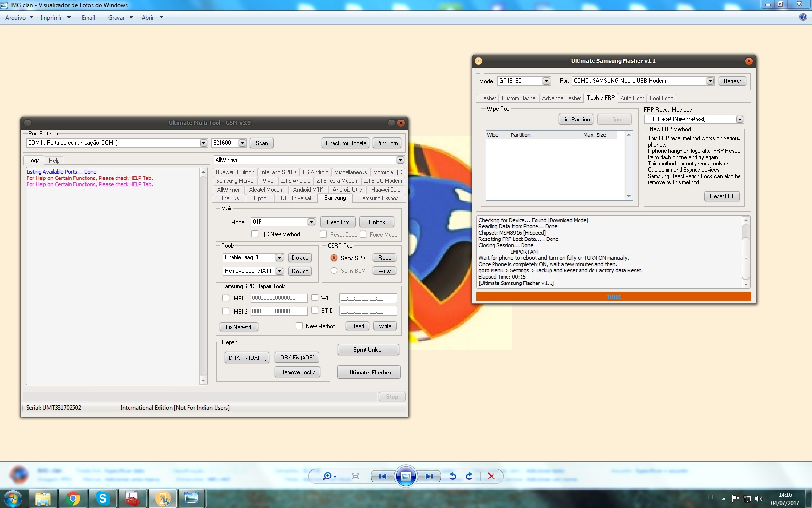Enable the WIFI checkbox
This screenshot has height=508, width=812.
point(315,298)
